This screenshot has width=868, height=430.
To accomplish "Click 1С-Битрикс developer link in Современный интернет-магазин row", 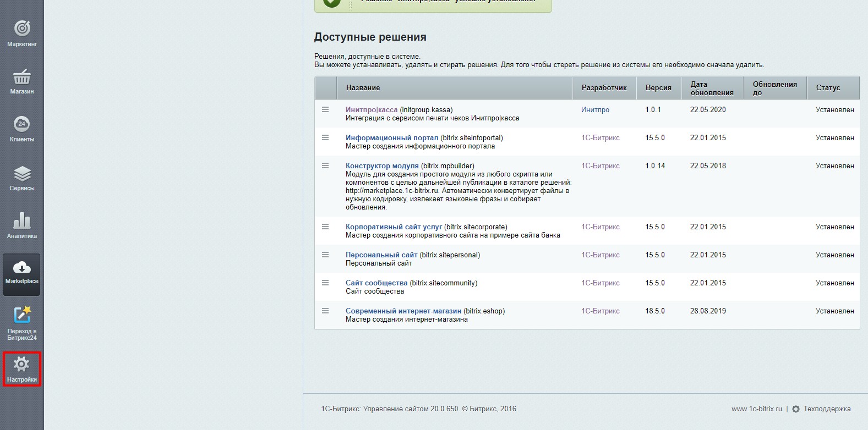I will point(600,311).
